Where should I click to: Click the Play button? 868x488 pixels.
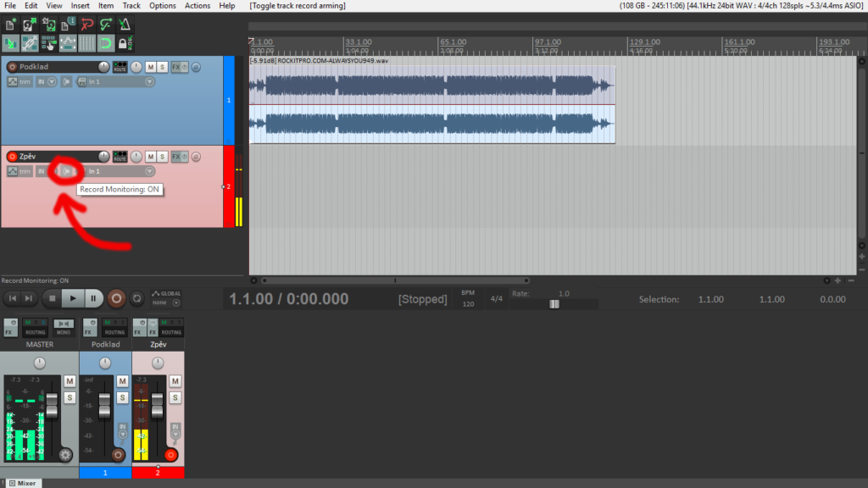click(x=73, y=299)
